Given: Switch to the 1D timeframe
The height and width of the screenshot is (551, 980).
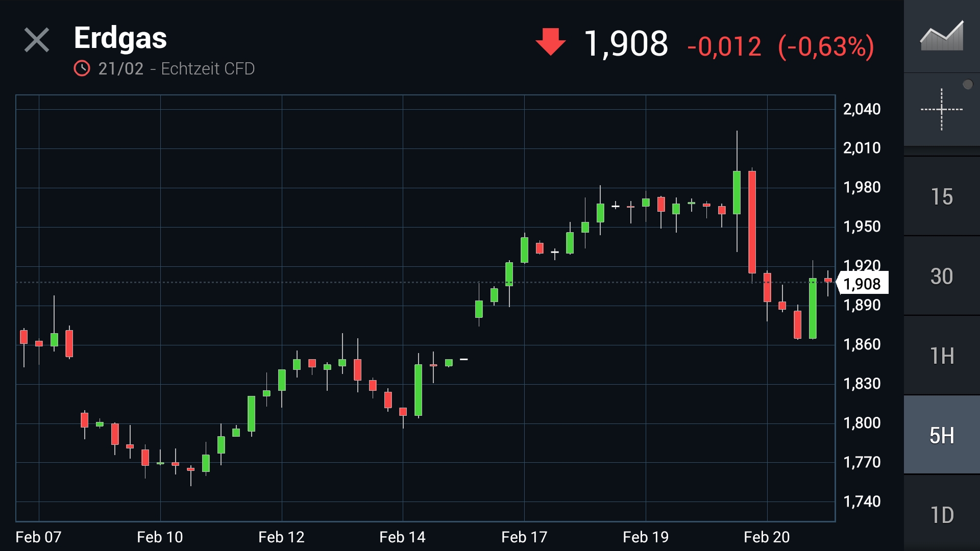Looking at the screenshot, I should pyautogui.click(x=941, y=515).
